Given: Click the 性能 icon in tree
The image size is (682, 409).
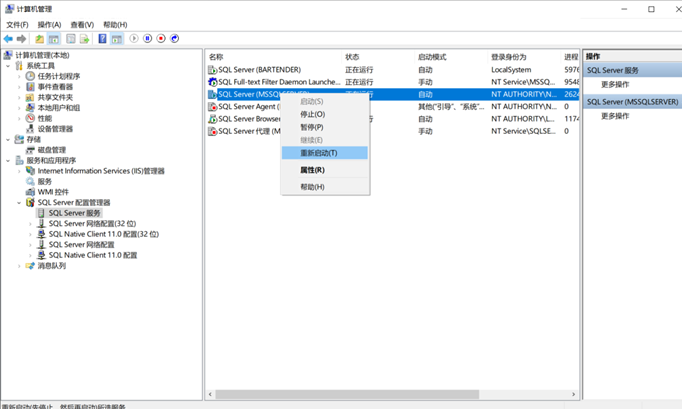Looking at the screenshot, I should pos(30,118).
